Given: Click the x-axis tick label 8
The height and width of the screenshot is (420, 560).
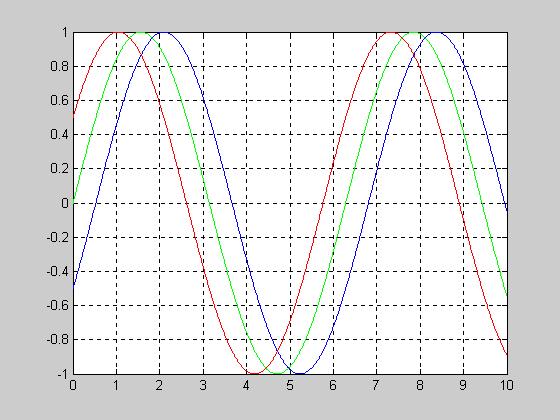Looking at the screenshot, I should (420, 385).
